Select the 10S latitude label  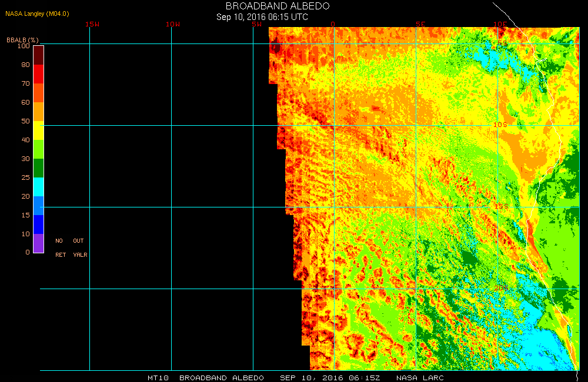(x=500, y=125)
